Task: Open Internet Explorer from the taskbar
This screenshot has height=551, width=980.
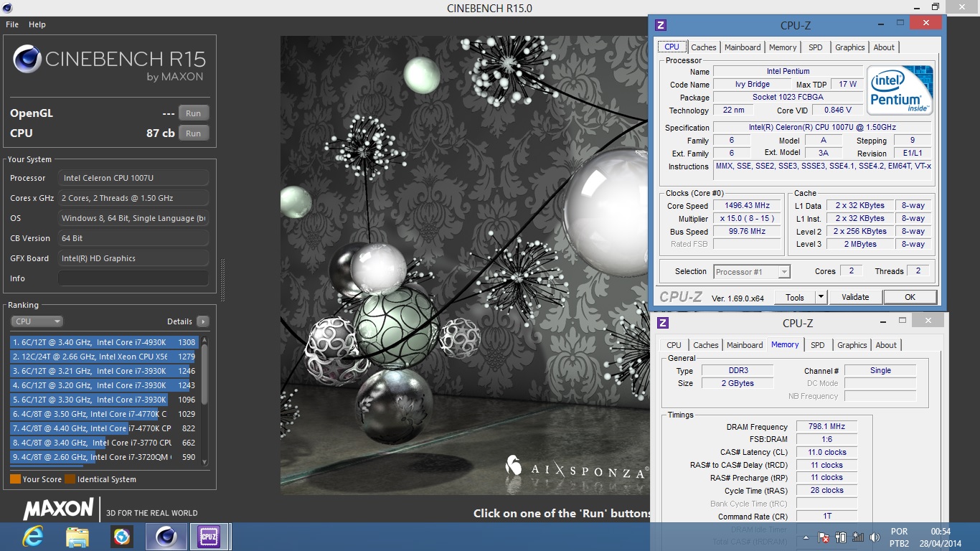Action: click(x=33, y=537)
